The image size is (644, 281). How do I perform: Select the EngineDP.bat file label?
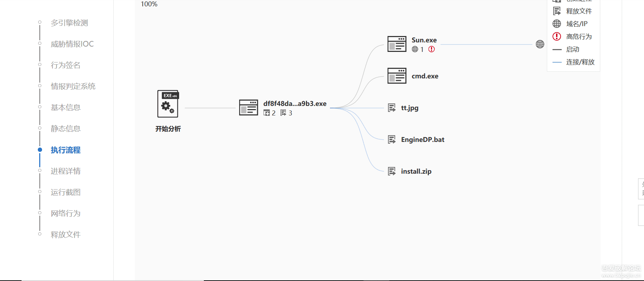pos(423,140)
